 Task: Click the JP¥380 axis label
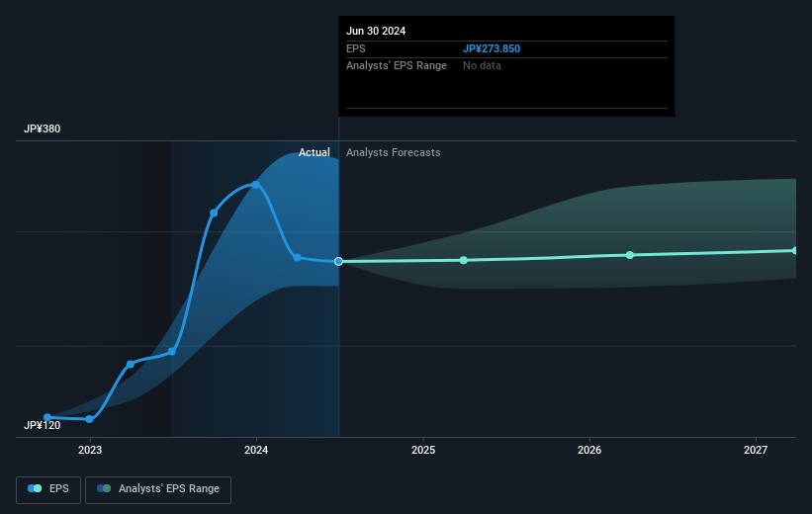(x=42, y=128)
